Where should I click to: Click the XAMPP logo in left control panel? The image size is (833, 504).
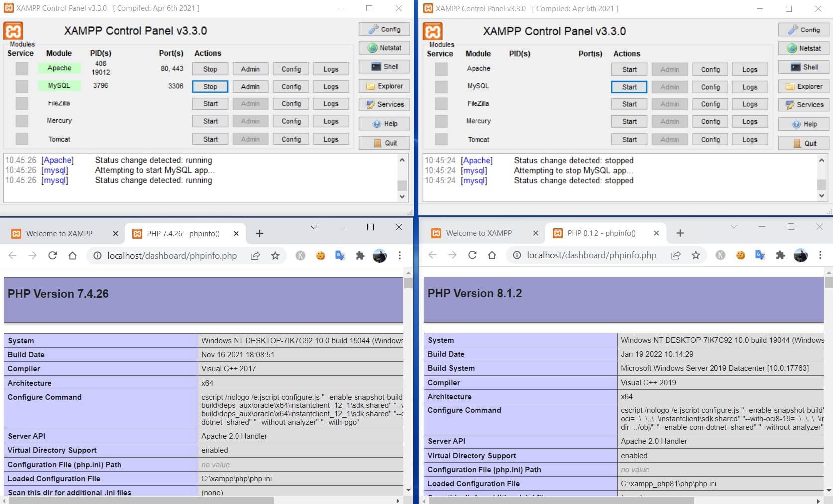pyautogui.click(x=13, y=31)
